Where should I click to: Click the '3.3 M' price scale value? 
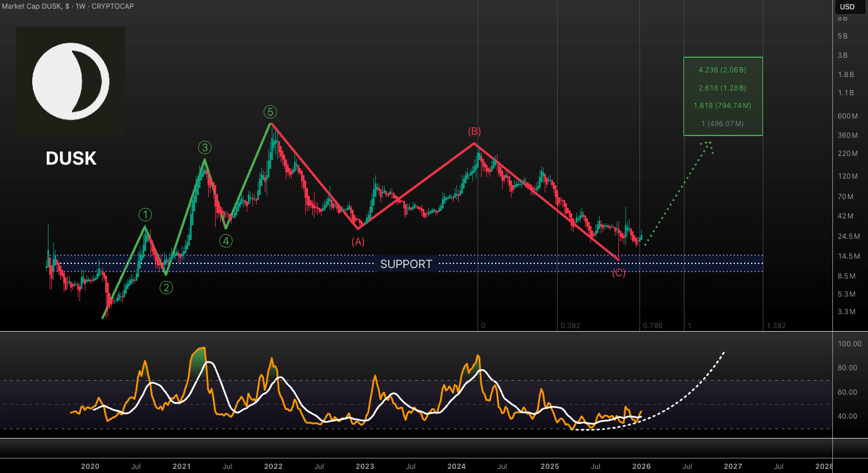click(x=846, y=312)
